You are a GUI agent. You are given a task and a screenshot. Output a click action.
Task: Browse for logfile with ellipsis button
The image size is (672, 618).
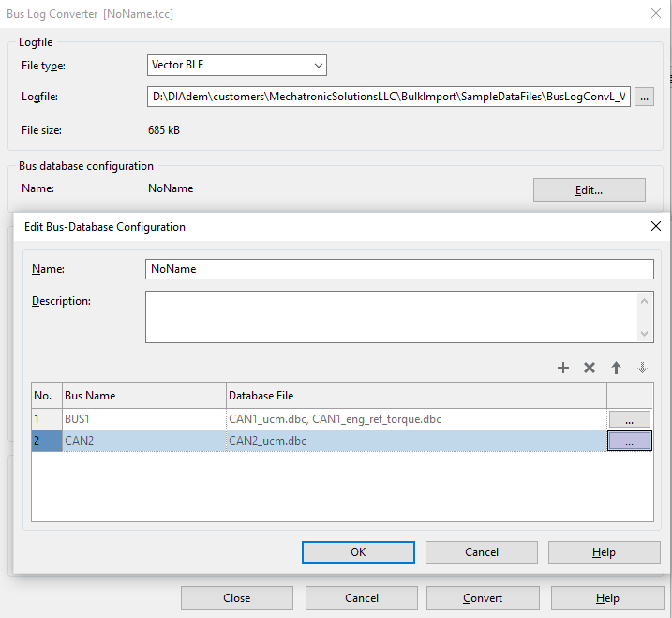point(644,97)
